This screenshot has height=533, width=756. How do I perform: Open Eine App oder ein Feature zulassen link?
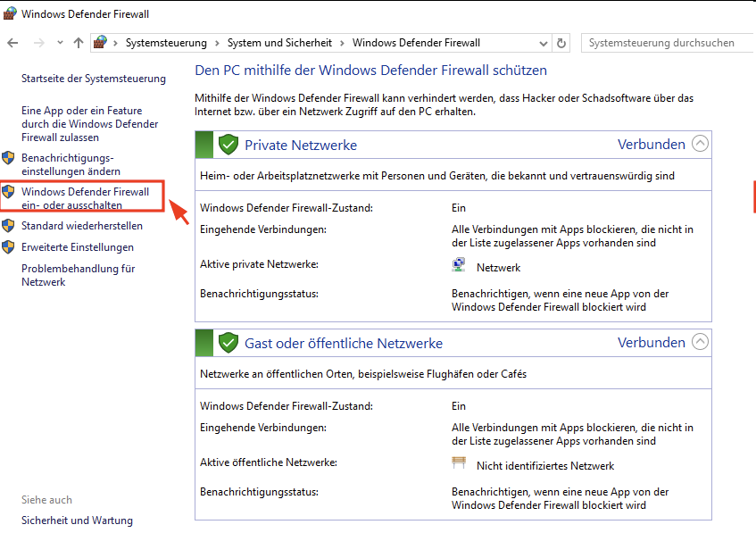click(x=89, y=124)
